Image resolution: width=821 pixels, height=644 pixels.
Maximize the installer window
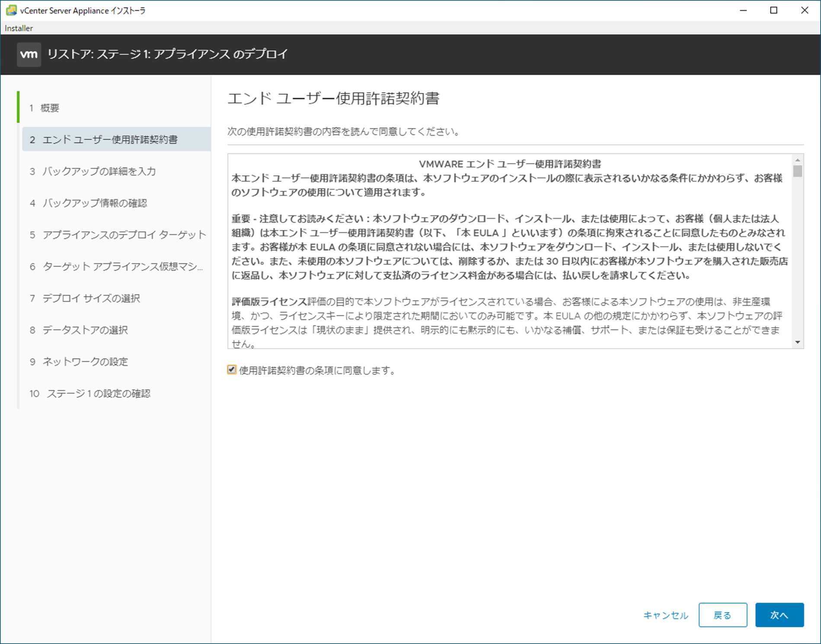coord(774,10)
